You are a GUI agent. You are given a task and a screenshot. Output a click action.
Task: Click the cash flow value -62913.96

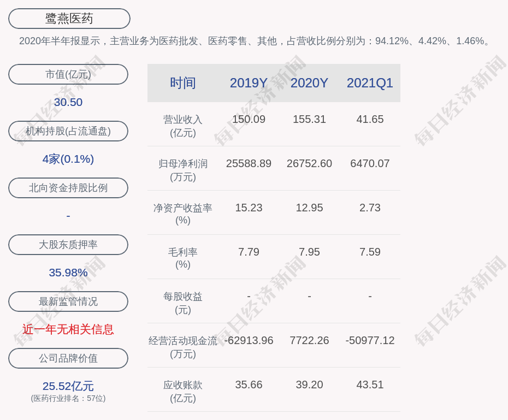coord(249,341)
